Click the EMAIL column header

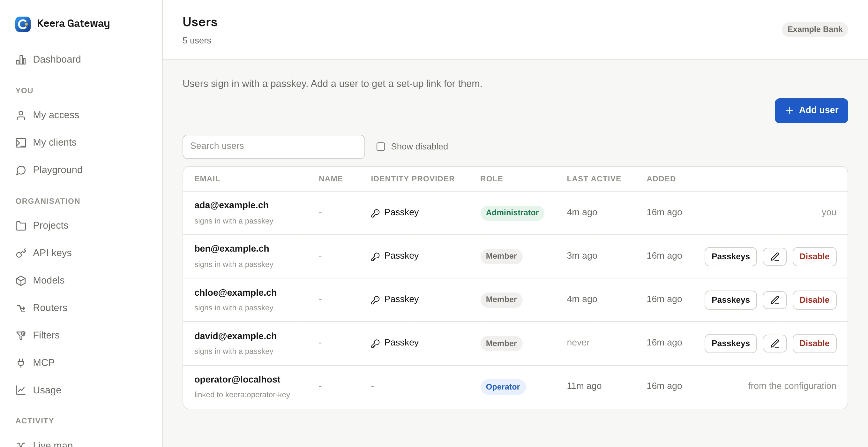[207, 179]
